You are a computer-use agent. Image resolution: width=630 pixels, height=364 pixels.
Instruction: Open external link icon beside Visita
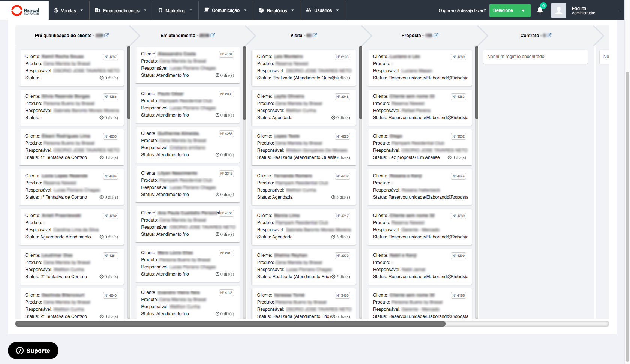coord(315,35)
